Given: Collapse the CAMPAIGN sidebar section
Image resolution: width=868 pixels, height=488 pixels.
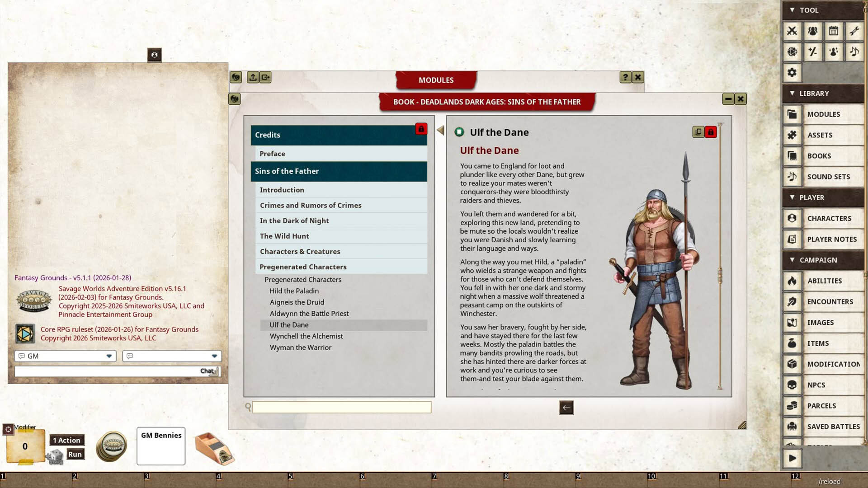Looking at the screenshot, I should coord(792,260).
